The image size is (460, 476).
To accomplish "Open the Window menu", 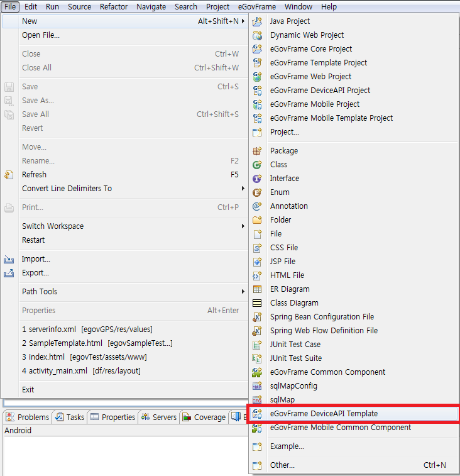I will (x=298, y=7).
